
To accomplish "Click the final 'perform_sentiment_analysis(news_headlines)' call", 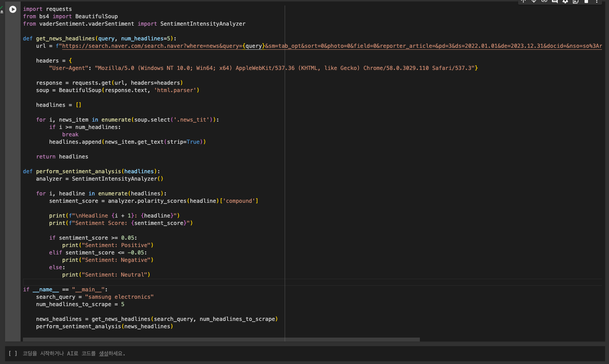I will [x=104, y=326].
